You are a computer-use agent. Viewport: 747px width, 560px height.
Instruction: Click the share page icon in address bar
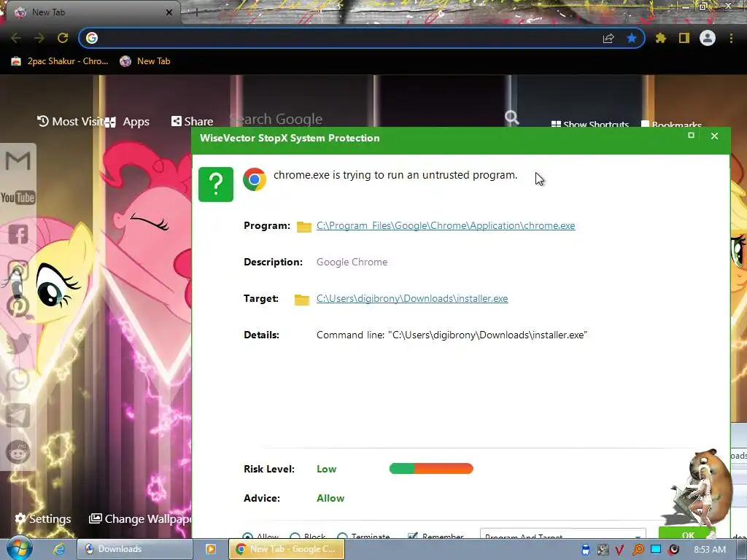608,38
